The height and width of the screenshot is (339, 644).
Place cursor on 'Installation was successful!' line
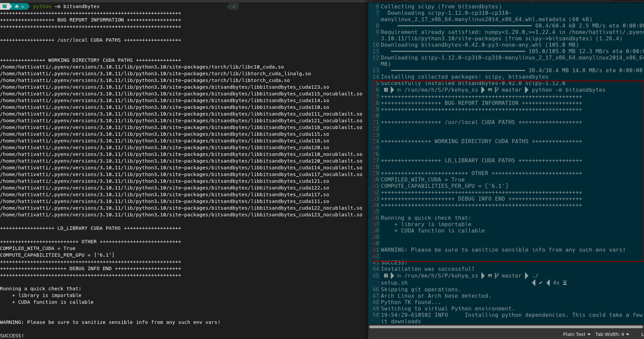pyautogui.click(x=428, y=269)
